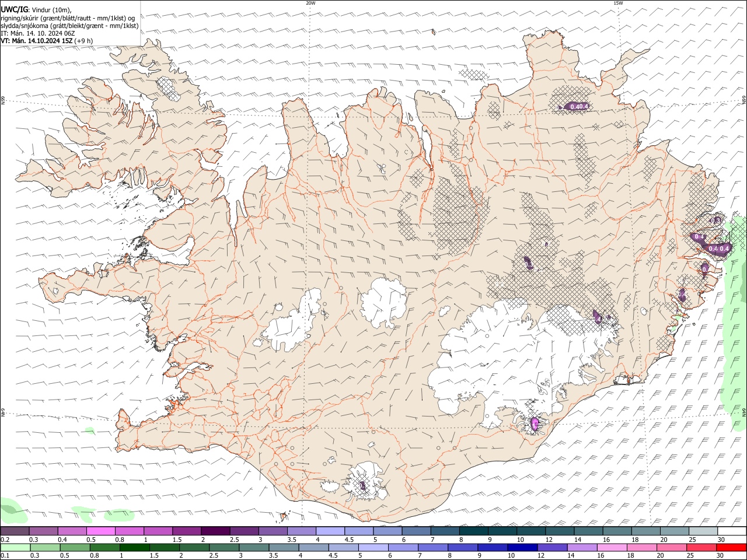
Task: Click the pale gray swatch starting at 25, upper row
Action: click(704, 531)
